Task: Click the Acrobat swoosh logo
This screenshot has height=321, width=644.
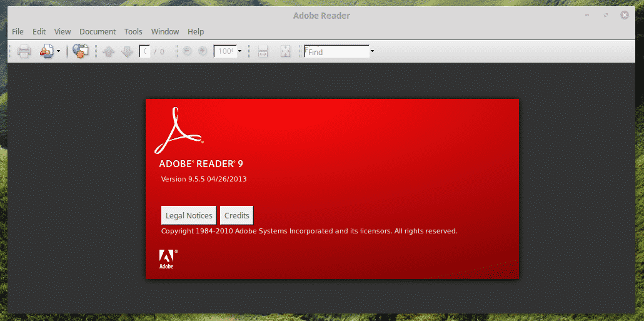Action: (179, 130)
